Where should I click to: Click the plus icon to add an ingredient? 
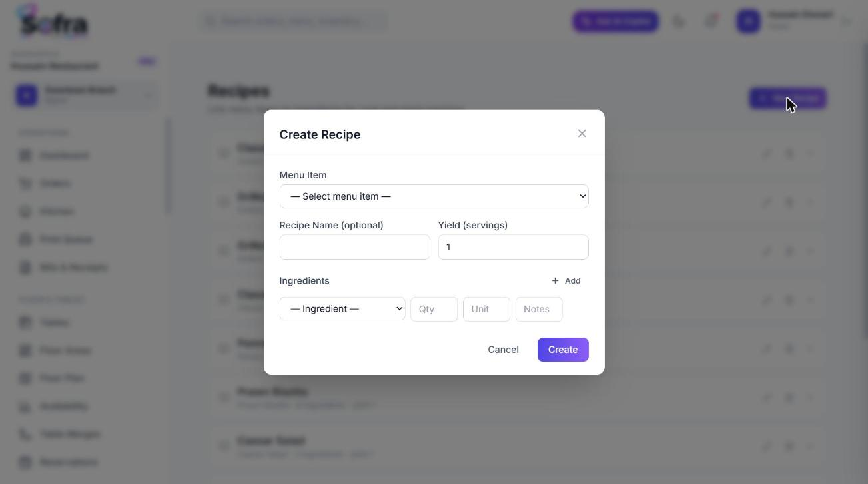click(x=555, y=281)
